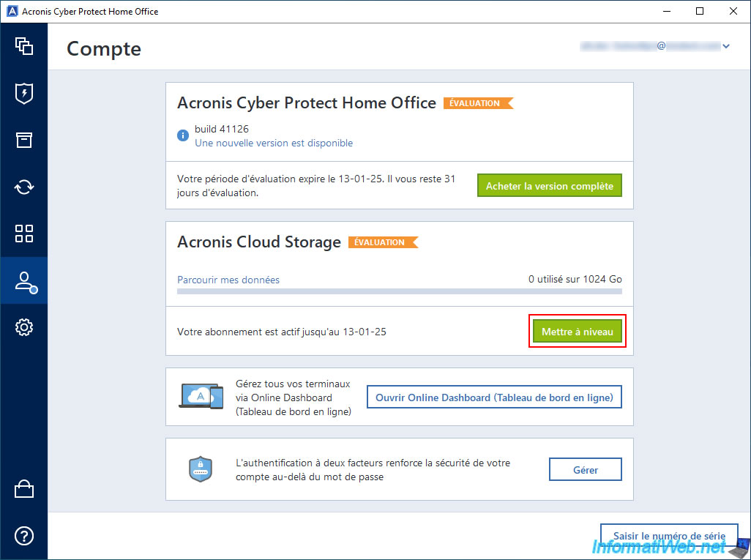This screenshot has height=560, width=751.
Task: Click 'Acheter la version complète' button
Action: (x=550, y=186)
